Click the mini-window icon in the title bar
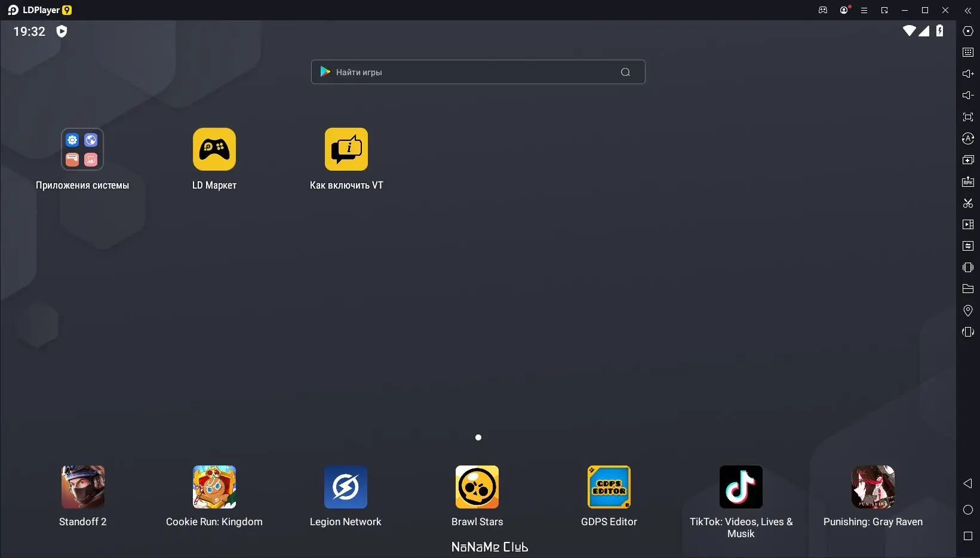This screenshot has width=980, height=558. pyautogui.click(x=884, y=10)
